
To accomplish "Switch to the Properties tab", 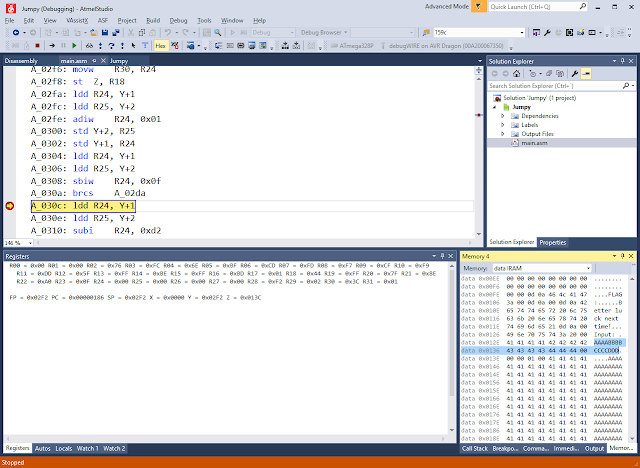I will (x=552, y=242).
